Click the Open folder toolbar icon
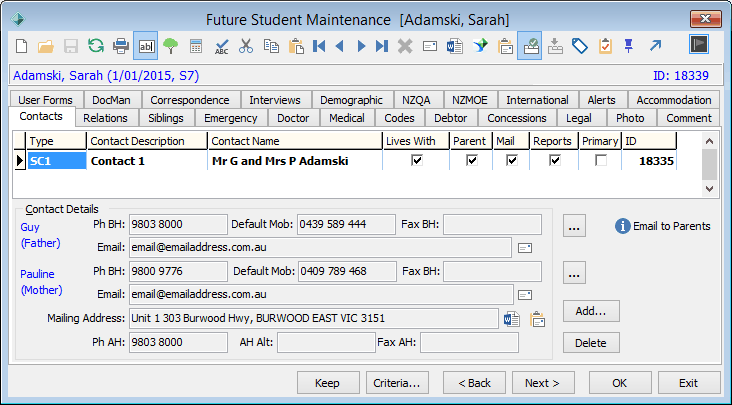Image resolution: width=732 pixels, height=405 pixels. coord(46,46)
